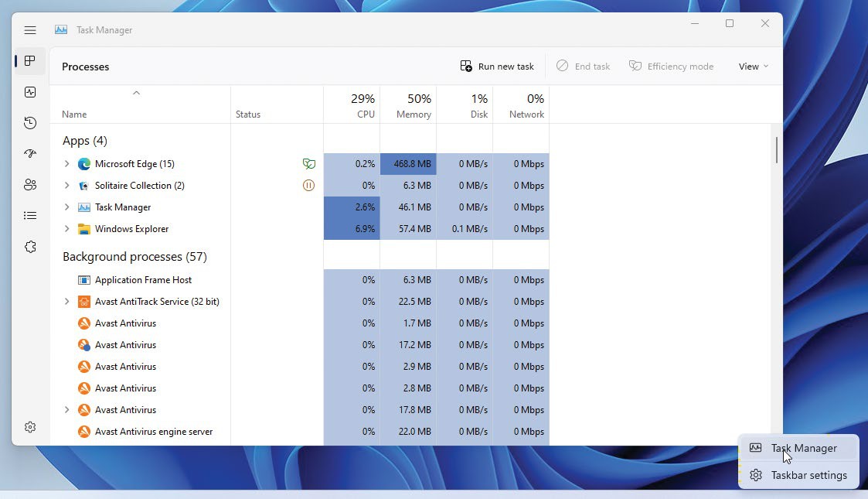Select the 2.9 MB memory cell
Viewport: 868px width, 499px height.
pos(408,367)
